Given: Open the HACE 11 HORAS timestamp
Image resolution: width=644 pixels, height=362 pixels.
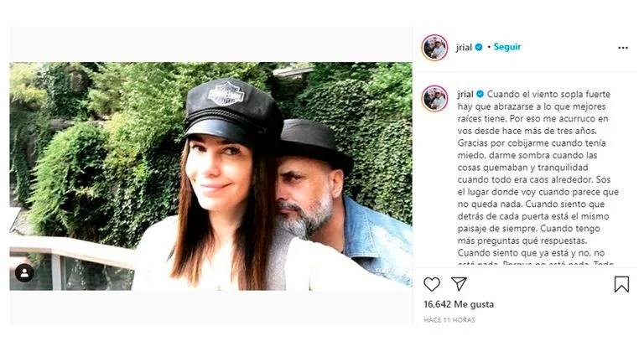Looking at the screenshot, I should (x=449, y=320).
